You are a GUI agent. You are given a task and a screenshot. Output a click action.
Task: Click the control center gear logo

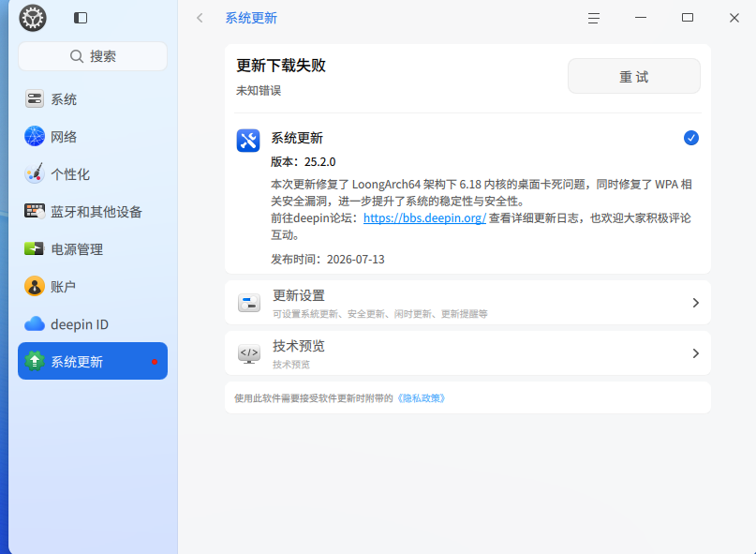pos(33,19)
